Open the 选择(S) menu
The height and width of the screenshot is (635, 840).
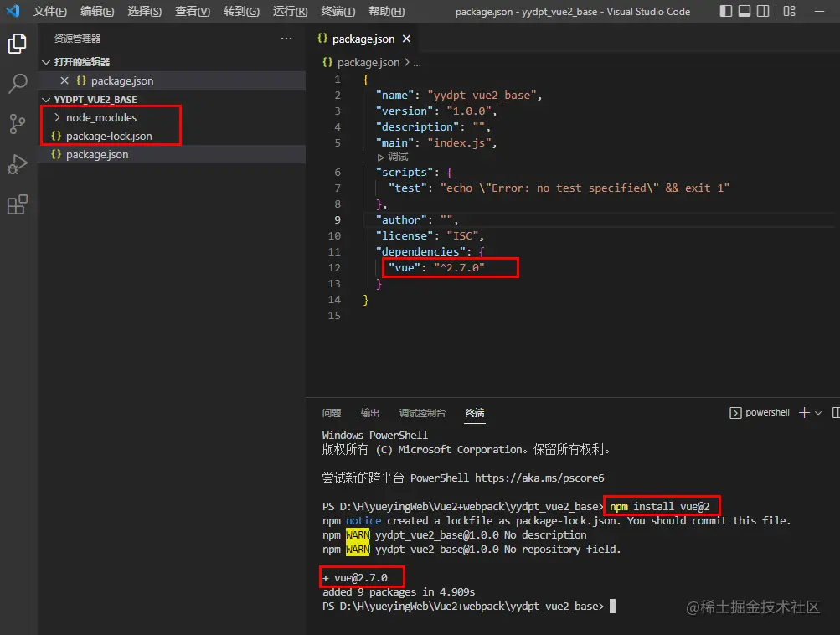point(145,11)
